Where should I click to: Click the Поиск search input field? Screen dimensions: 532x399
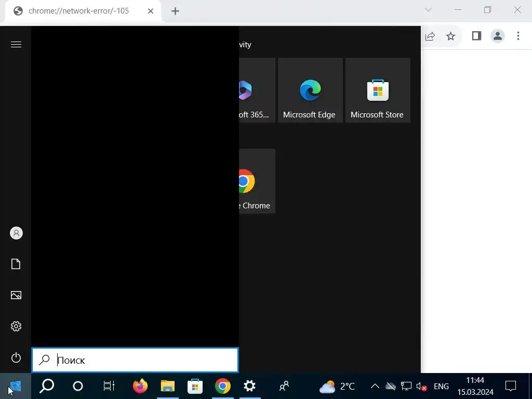135,360
